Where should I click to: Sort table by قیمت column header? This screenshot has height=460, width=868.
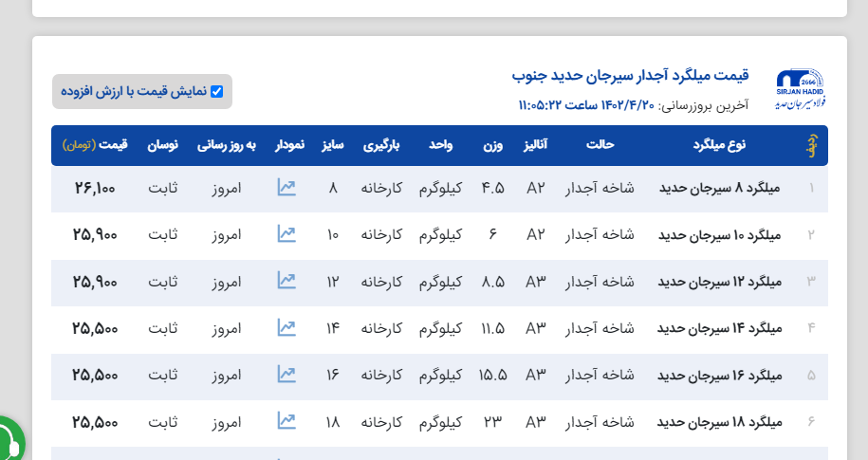click(95, 145)
